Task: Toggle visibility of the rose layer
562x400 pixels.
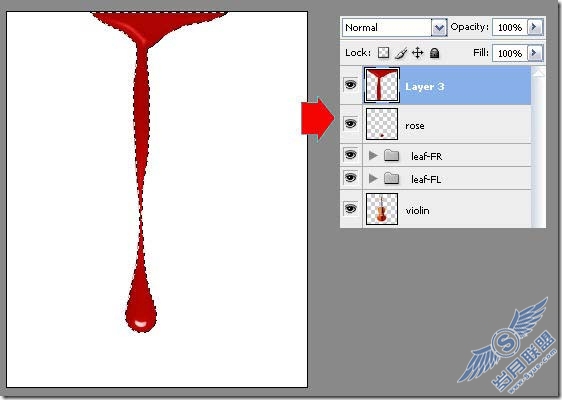Action: (351, 124)
